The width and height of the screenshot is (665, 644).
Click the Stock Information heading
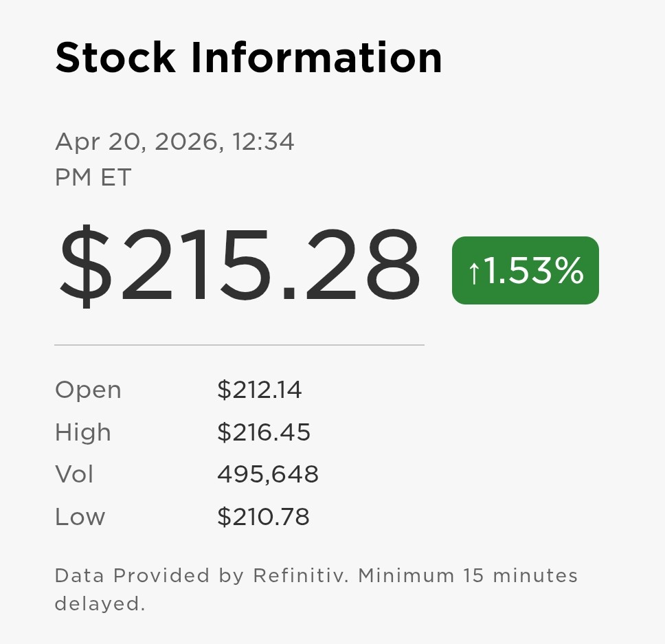249,57
